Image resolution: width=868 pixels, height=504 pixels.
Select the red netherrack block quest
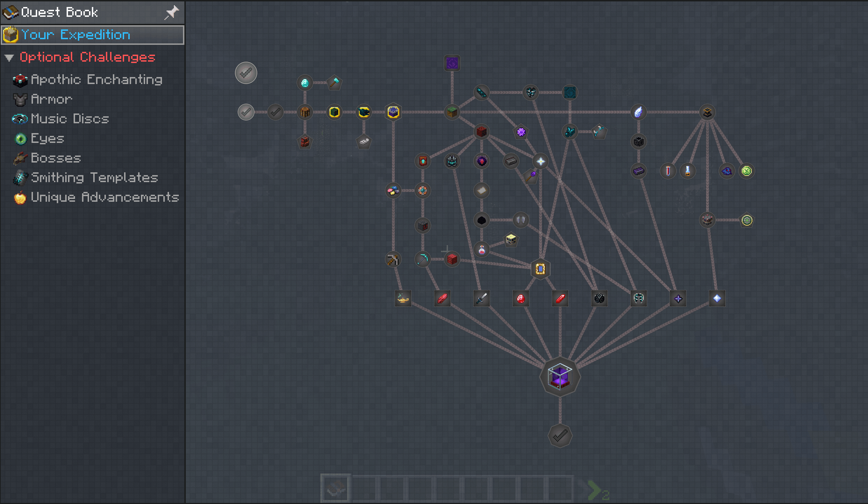click(481, 132)
